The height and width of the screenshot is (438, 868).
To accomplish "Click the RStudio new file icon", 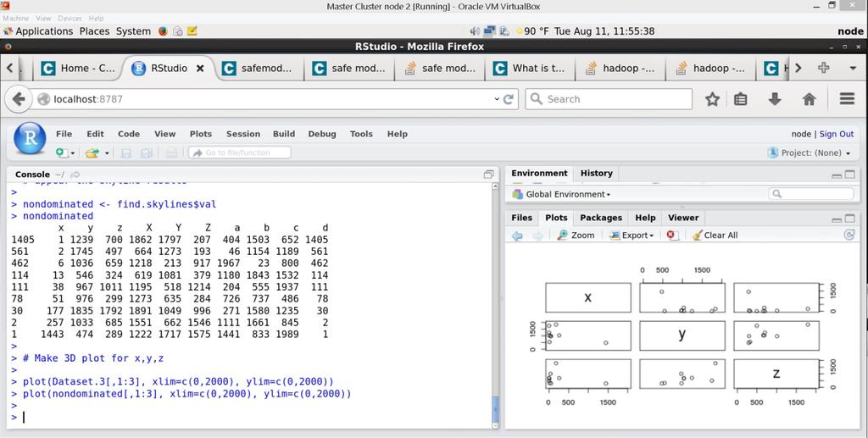I will [61, 152].
